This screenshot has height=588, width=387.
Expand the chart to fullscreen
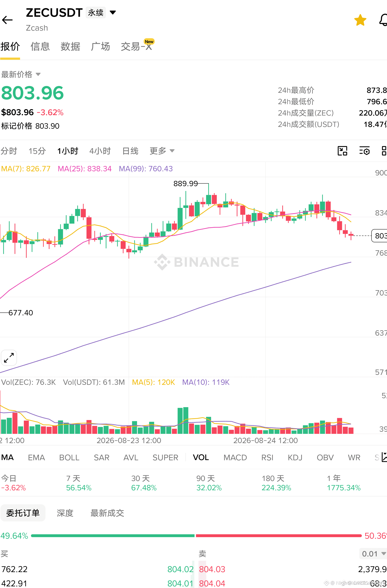[x=9, y=358]
